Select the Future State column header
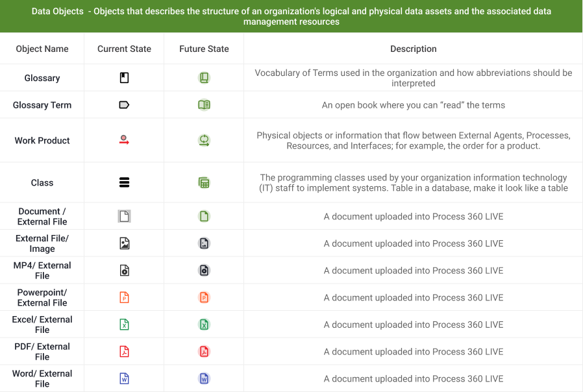 tap(204, 49)
